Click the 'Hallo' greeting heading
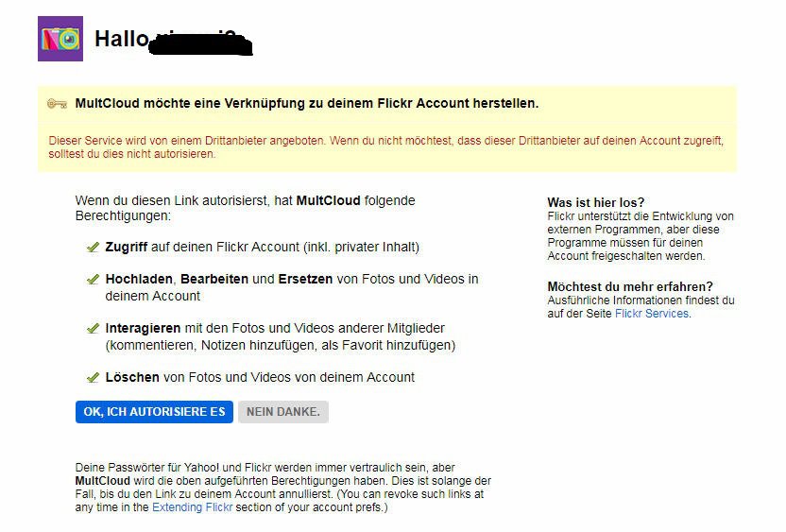 click(122, 39)
